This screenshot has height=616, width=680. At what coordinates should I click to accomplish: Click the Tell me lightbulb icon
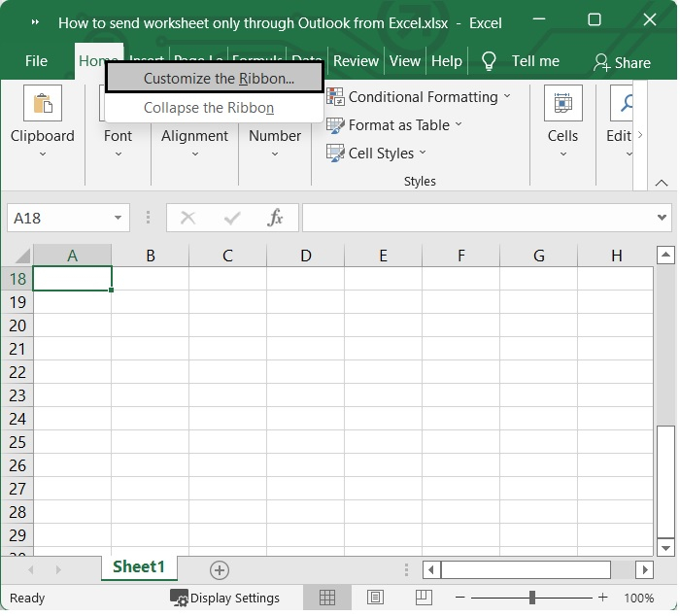point(490,61)
